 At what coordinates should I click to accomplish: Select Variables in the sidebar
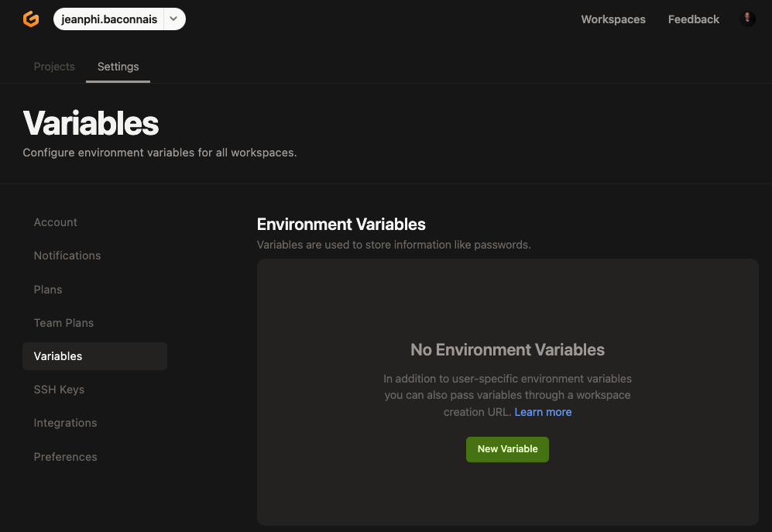pos(58,356)
